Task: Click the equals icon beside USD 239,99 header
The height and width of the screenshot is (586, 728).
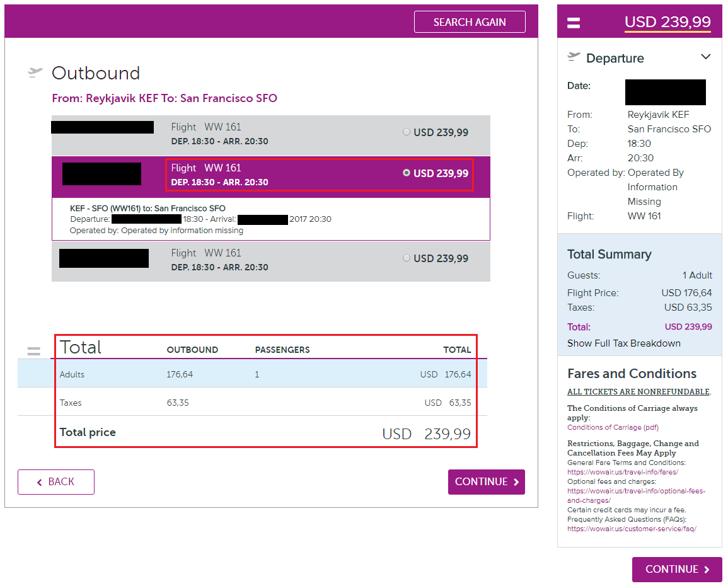Action: tap(574, 23)
